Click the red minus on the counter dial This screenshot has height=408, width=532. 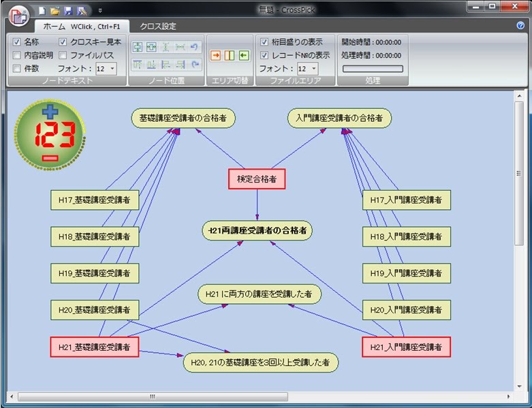(50, 159)
